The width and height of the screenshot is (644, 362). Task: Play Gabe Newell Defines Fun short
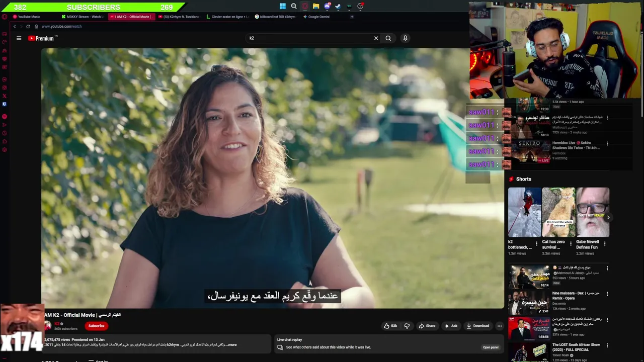point(593,212)
